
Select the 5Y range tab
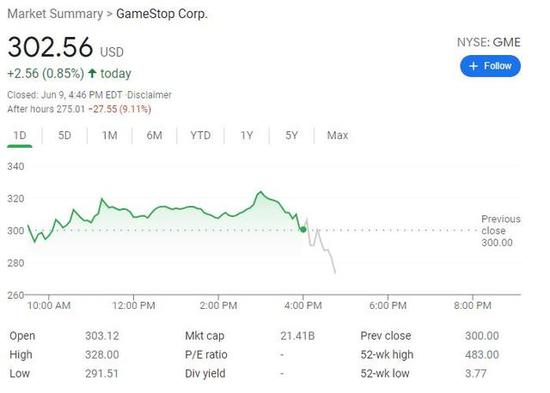(x=291, y=135)
